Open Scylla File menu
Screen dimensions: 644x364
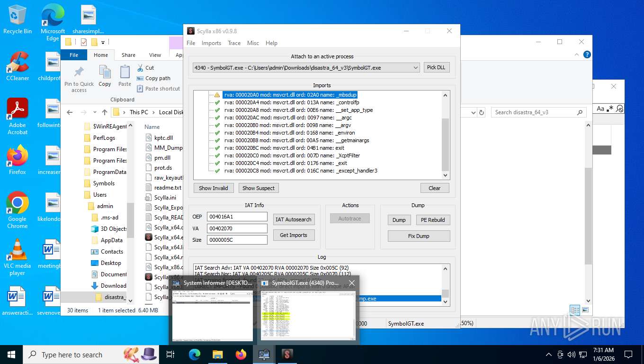click(x=191, y=43)
